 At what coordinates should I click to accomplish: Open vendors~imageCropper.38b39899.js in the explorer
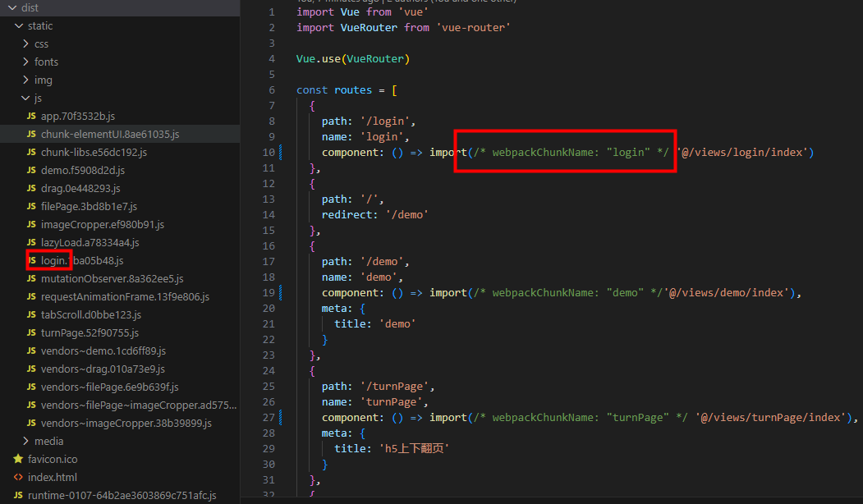click(126, 423)
